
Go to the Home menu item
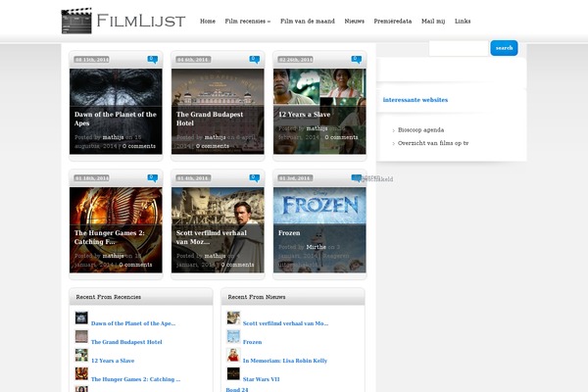coord(208,22)
